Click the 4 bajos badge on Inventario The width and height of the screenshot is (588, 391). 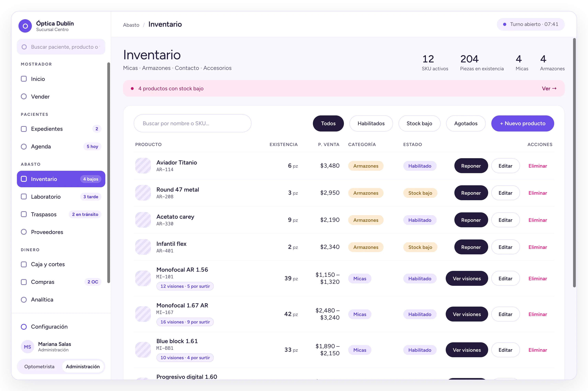click(x=91, y=179)
